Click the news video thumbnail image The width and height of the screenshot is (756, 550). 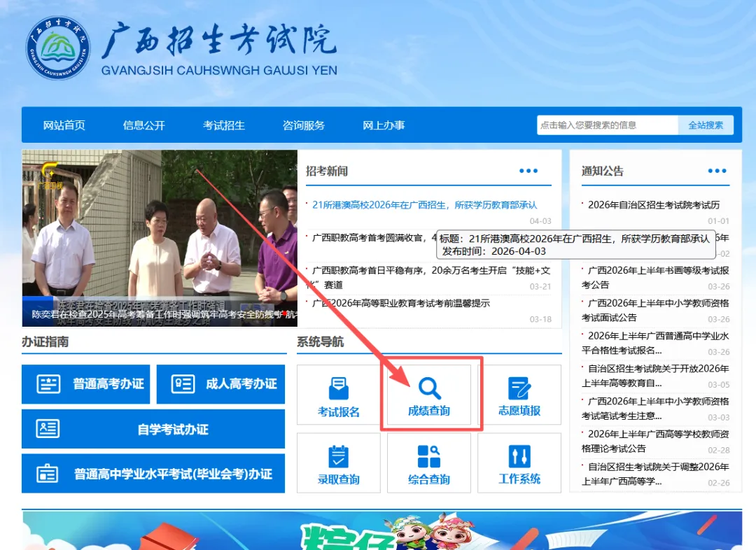[160, 238]
